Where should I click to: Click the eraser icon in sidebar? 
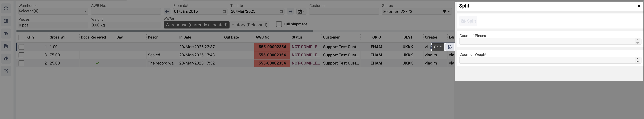click(6, 59)
